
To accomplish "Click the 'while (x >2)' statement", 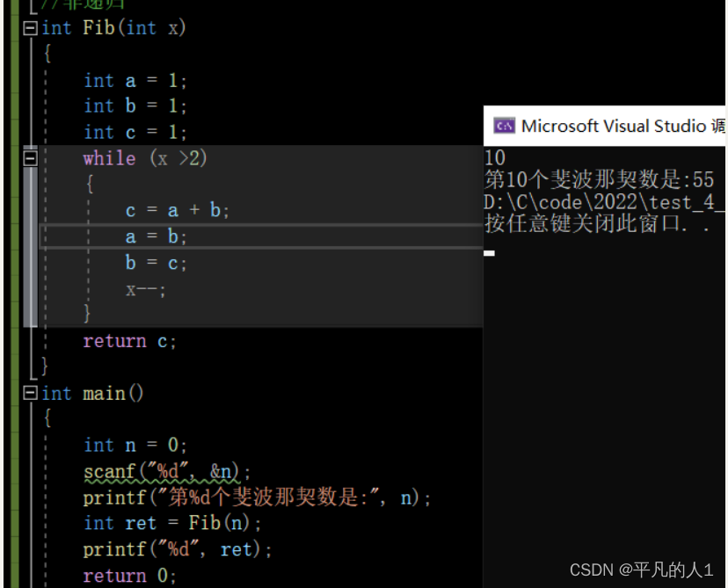I will 145,158.
